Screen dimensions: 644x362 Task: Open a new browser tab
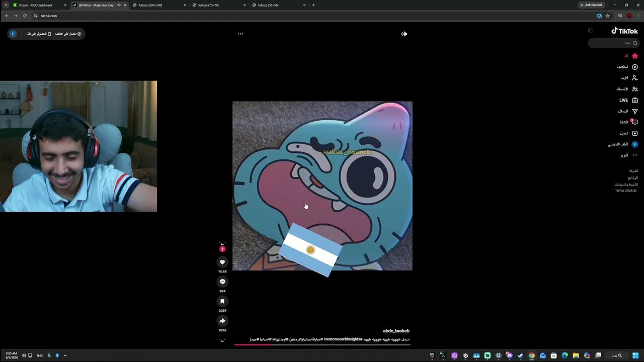(313, 5)
